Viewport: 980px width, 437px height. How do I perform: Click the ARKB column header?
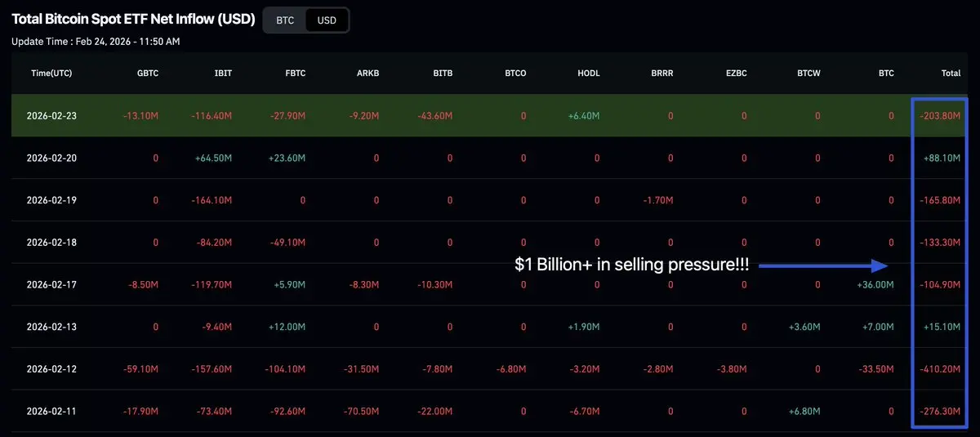(367, 74)
